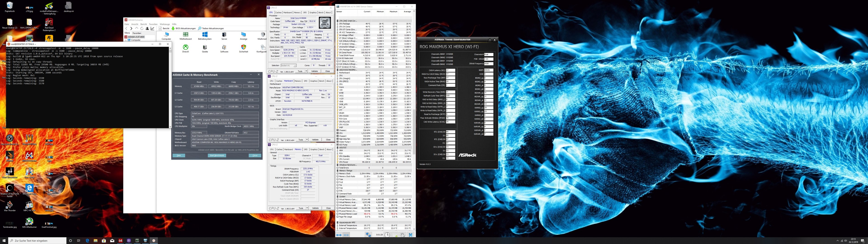Screen dimensions: 868x244
Task: Click the DRAM Frequency field in Timing Configurator
Action: coord(488,64)
